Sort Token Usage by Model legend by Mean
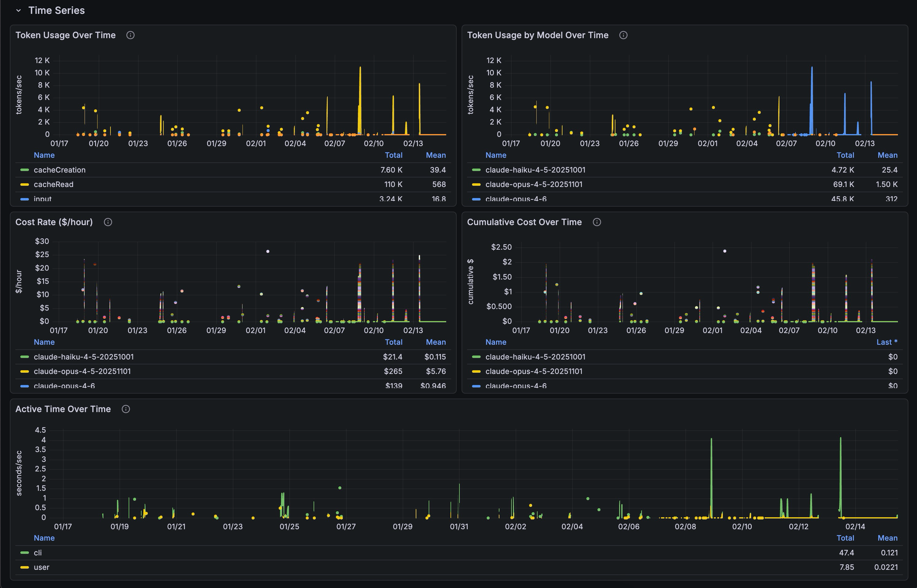917x588 pixels. pyautogui.click(x=888, y=155)
